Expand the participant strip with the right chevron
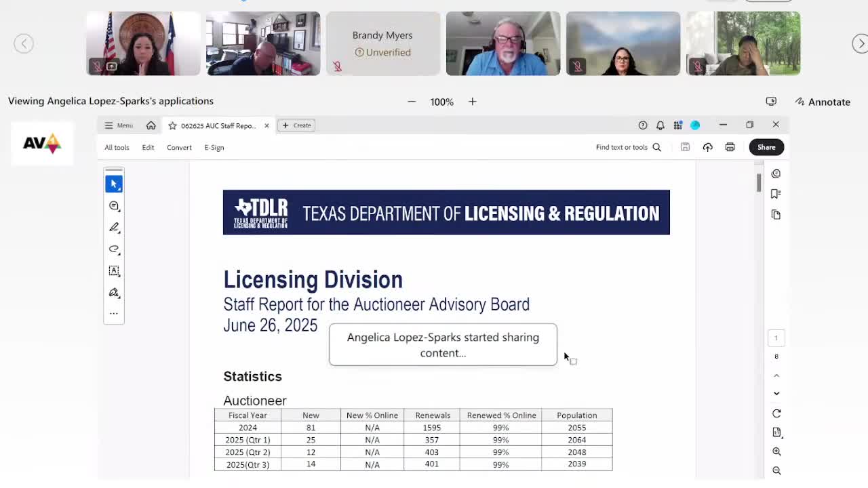The height and width of the screenshot is (488, 868). 860,43
